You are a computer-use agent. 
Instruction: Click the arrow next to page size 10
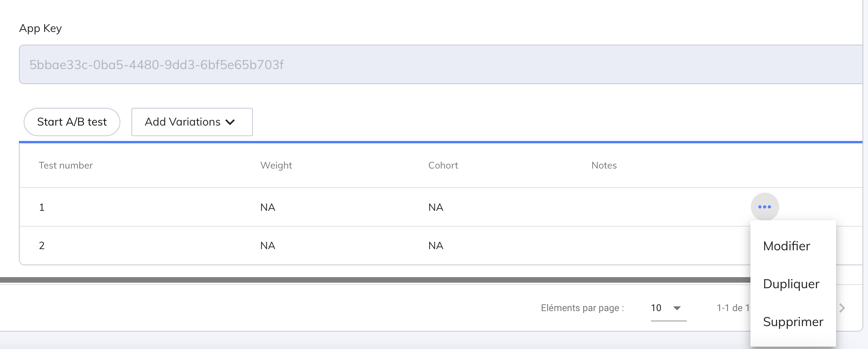(x=677, y=308)
